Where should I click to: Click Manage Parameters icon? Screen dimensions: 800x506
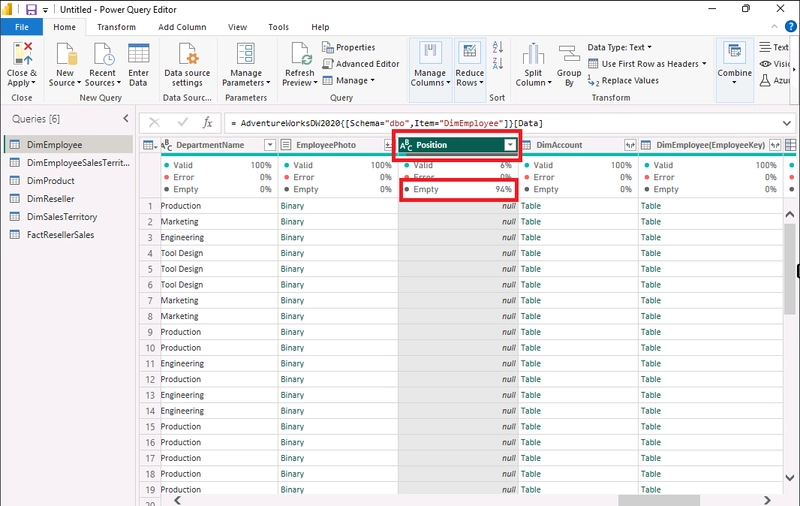click(x=246, y=54)
